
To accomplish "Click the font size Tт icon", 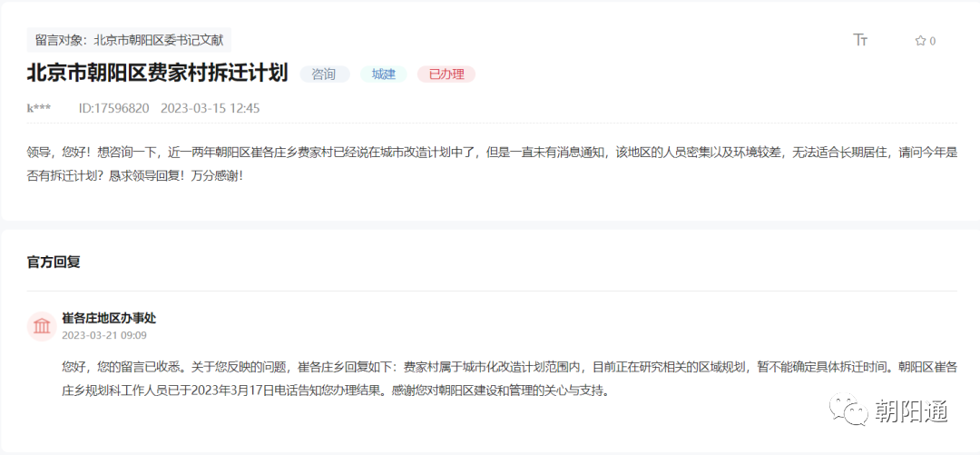I will pos(860,40).
